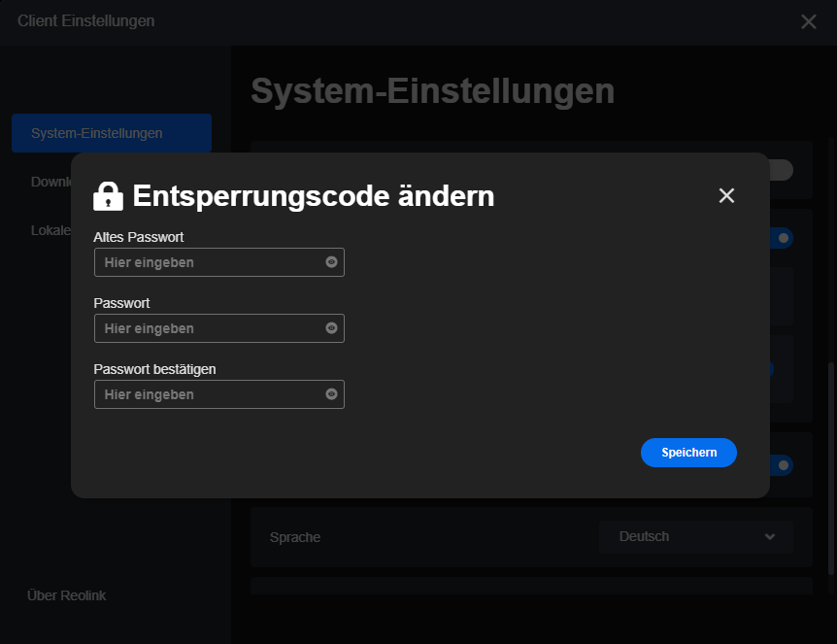Click into the Altes Passwort input
The width and height of the screenshot is (837, 644).
point(219,262)
